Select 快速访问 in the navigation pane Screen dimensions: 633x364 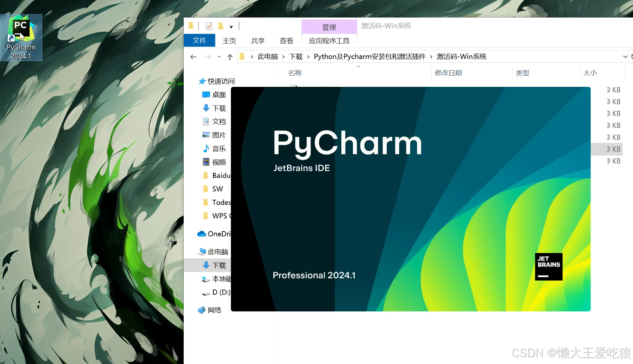217,81
